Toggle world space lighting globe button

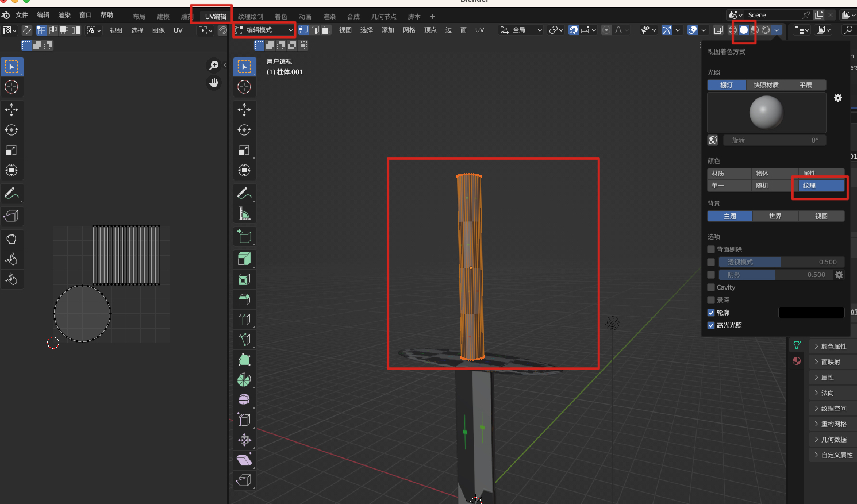(x=713, y=140)
